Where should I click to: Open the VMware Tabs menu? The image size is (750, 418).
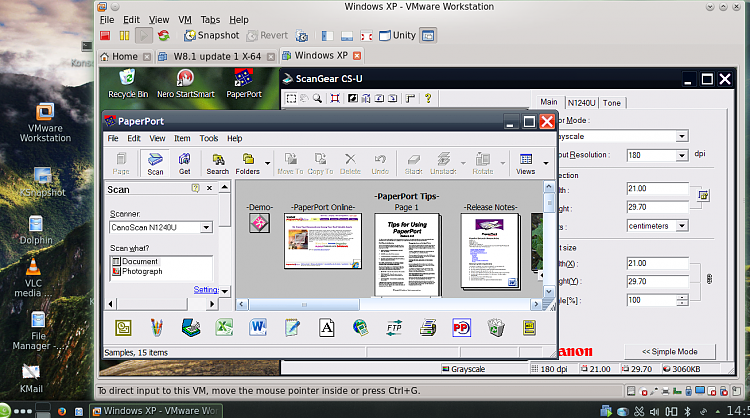point(210,20)
